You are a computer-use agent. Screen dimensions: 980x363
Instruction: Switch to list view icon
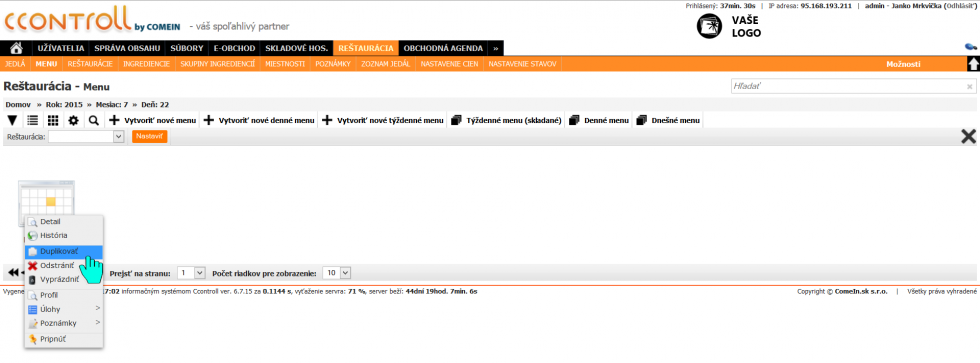32,120
